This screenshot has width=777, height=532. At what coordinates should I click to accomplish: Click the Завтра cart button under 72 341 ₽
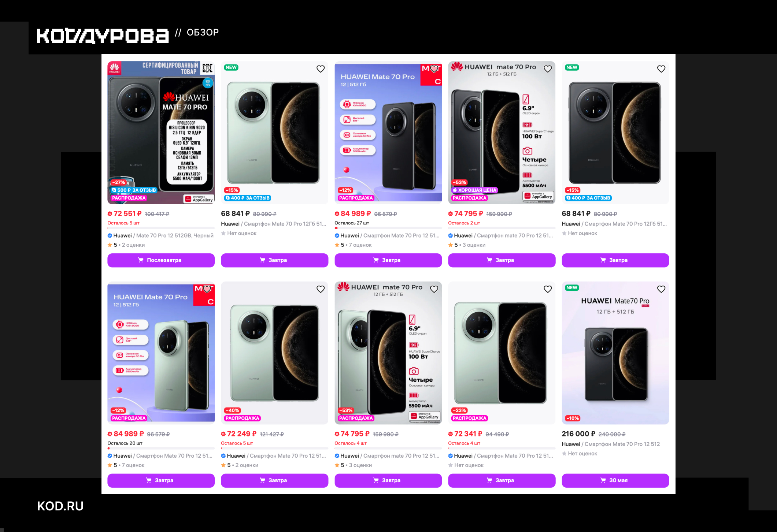[502, 480]
